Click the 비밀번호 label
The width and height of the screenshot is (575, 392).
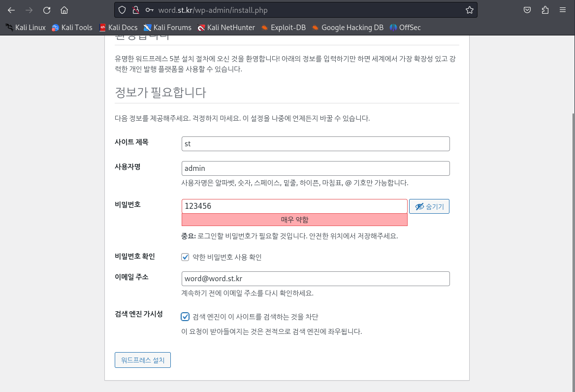tap(128, 204)
